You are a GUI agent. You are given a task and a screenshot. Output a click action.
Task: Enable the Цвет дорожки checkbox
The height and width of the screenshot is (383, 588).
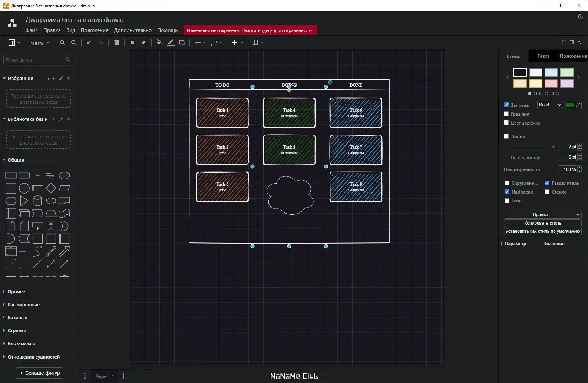506,123
